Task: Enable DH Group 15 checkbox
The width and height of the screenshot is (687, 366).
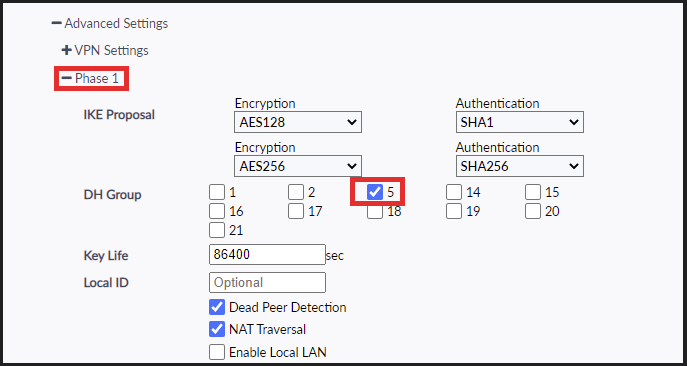Action: (533, 192)
